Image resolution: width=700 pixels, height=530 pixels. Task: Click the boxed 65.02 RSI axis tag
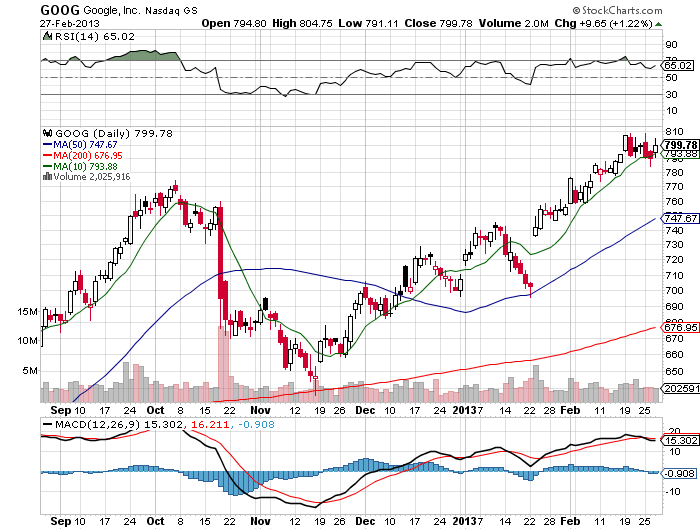(678, 66)
